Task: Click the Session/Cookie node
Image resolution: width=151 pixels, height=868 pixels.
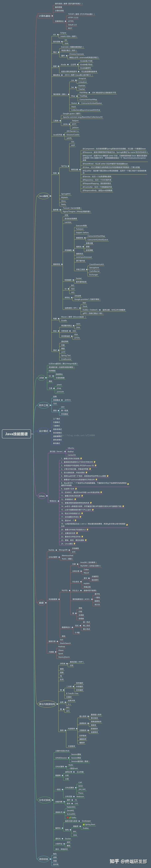Action: [x=73, y=134]
